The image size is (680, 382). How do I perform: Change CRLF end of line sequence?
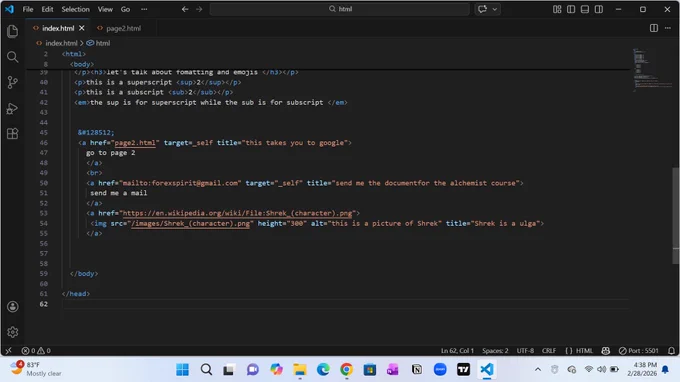pos(549,350)
